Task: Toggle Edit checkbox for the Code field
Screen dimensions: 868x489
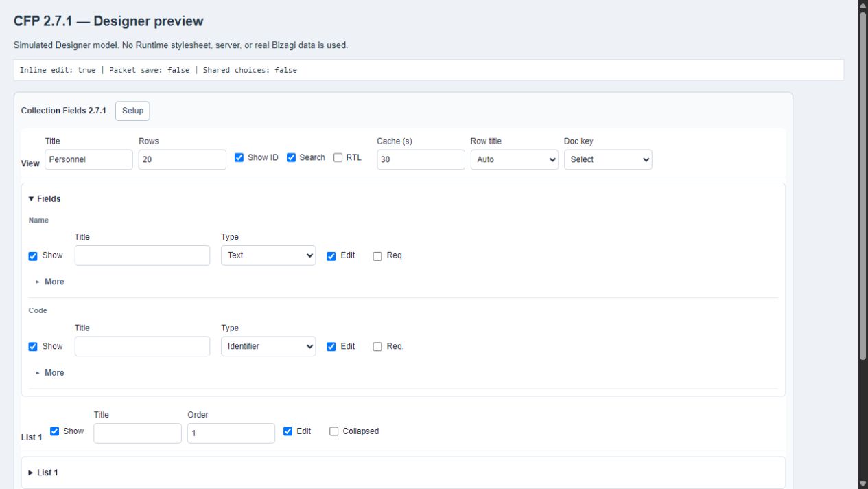Action: tap(331, 347)
